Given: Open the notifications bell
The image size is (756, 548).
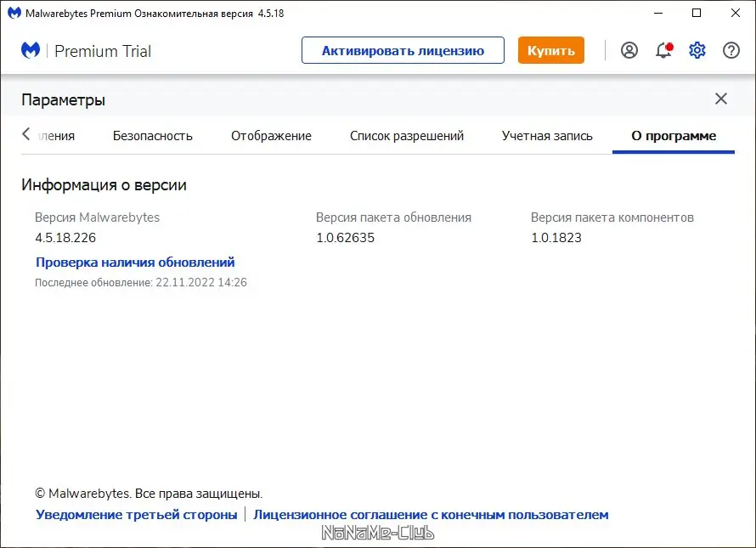Looking at the screenshot, I should [x=663, y=50].
